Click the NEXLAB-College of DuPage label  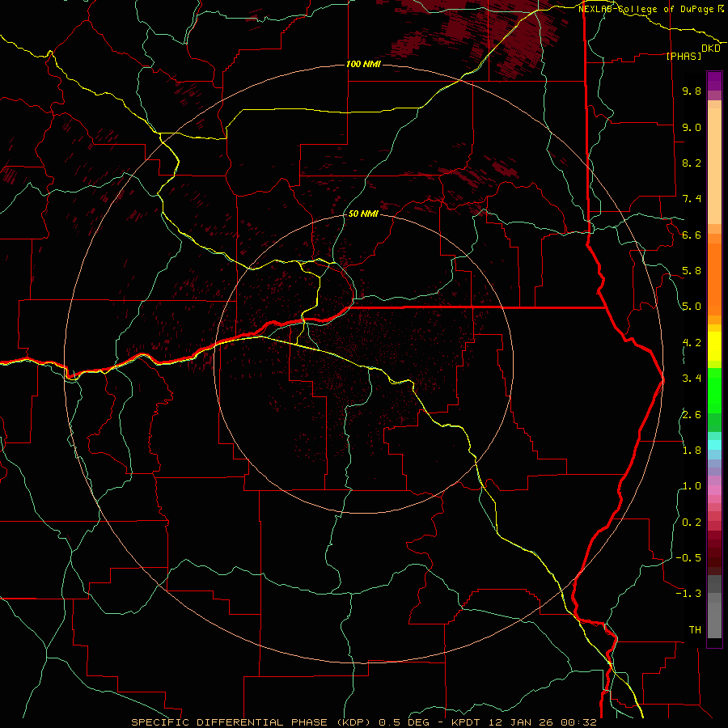coord(648,9)
